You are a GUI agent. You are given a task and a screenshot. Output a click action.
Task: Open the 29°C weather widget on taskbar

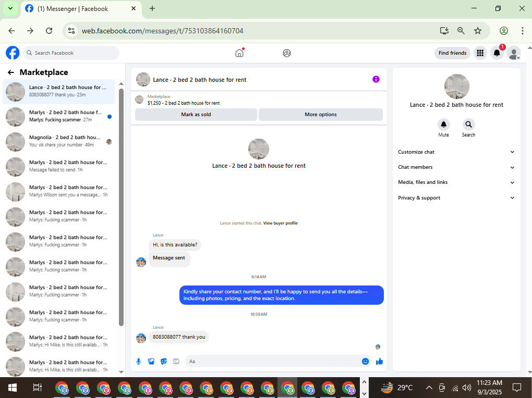click(396, 388)
